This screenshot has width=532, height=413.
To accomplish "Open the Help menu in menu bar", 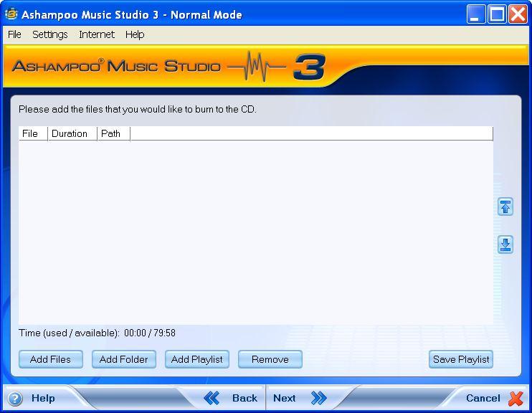I will click(x=135, y=34).
